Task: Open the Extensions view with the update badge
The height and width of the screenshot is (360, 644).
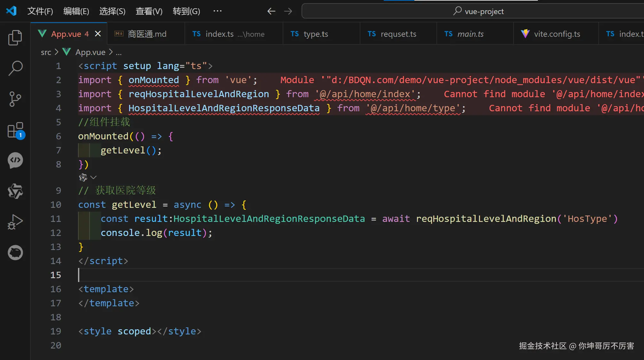Action: [x=15, y=130]
